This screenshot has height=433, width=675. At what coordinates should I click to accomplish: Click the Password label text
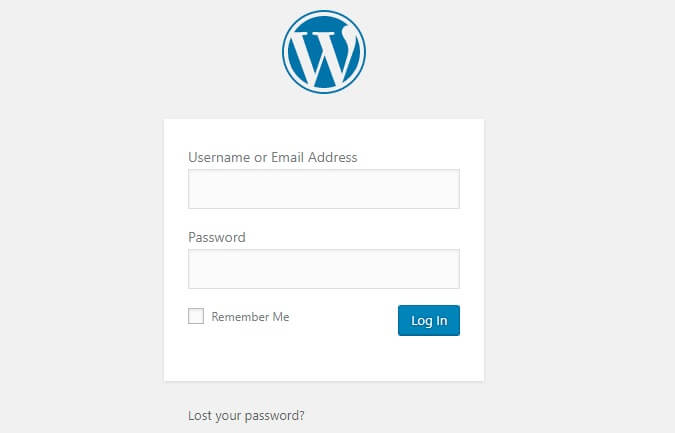[217, 237]
